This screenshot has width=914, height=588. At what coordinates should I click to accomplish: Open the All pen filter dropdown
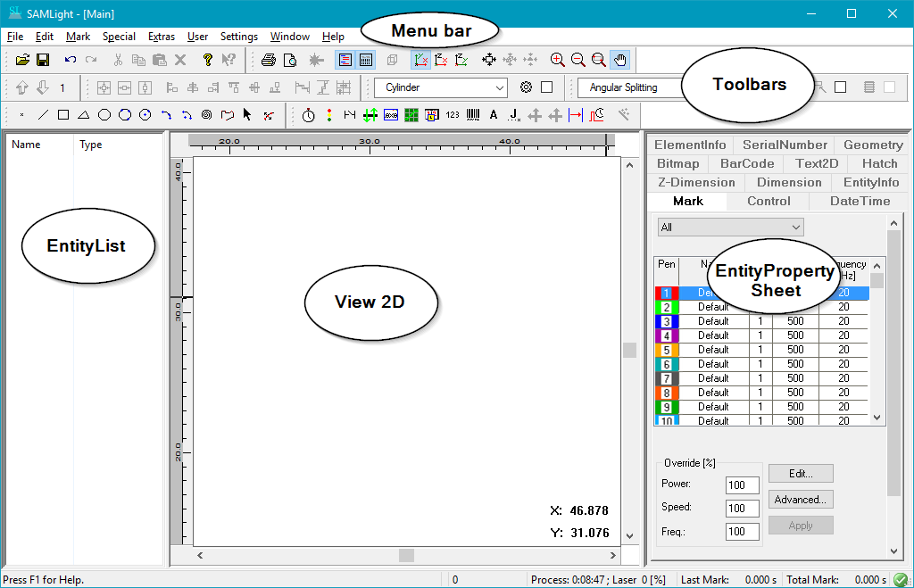pyautogui.click(x=730, y=228)
